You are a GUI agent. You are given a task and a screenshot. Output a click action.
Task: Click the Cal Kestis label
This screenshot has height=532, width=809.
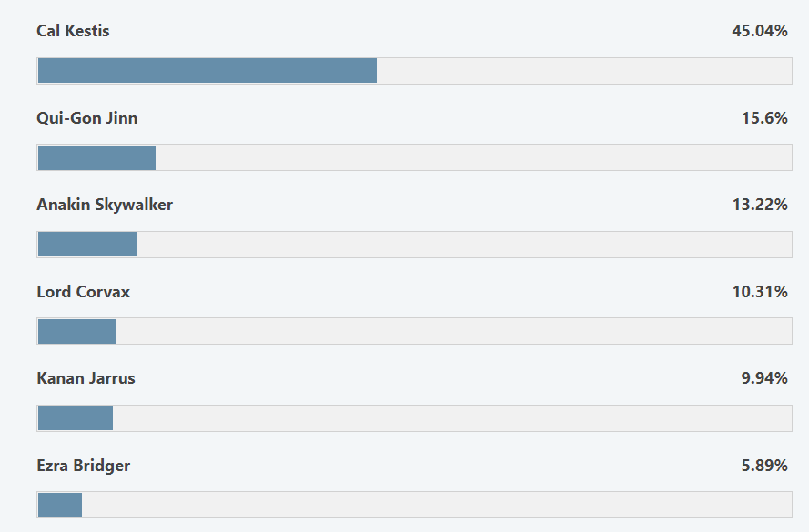point(73,31)
